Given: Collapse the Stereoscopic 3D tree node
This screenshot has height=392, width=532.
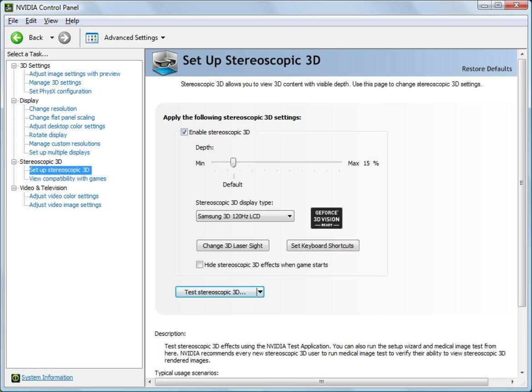Looking at the screenshot, I should point(14,162).
